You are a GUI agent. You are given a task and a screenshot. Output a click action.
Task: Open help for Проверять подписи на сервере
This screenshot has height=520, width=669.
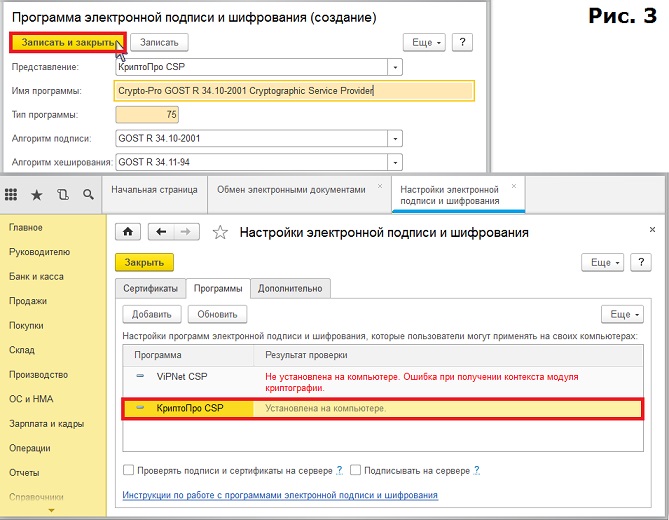coord(339,470)
